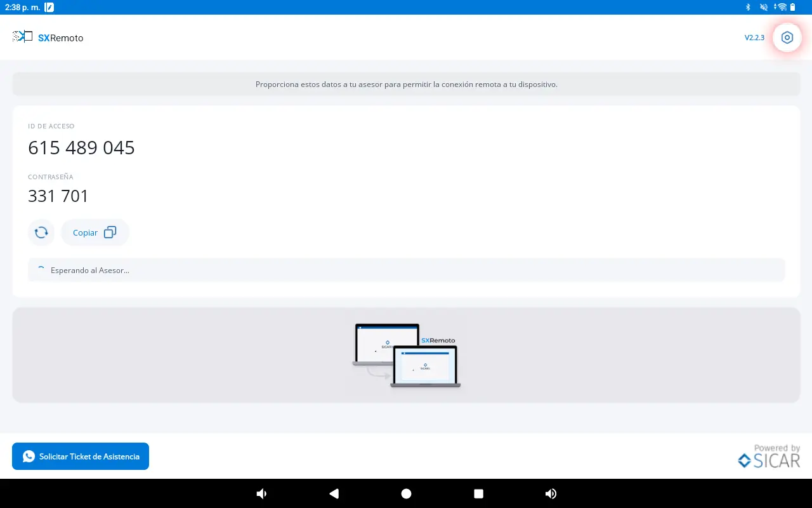Tap the muted notifications status icon
Screen dimensions: 812x508
(x=764, y=7)
